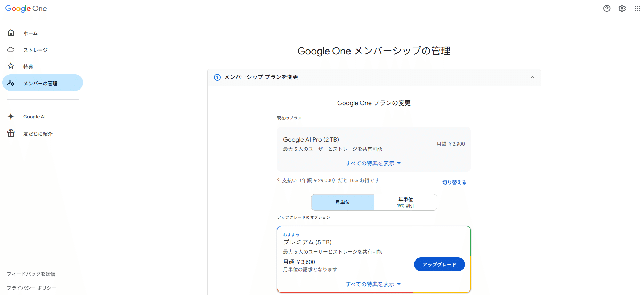Expand all benefits for Google AI Pro plan
This screenshot has height=295, width=644.
[x=373, y=163]
